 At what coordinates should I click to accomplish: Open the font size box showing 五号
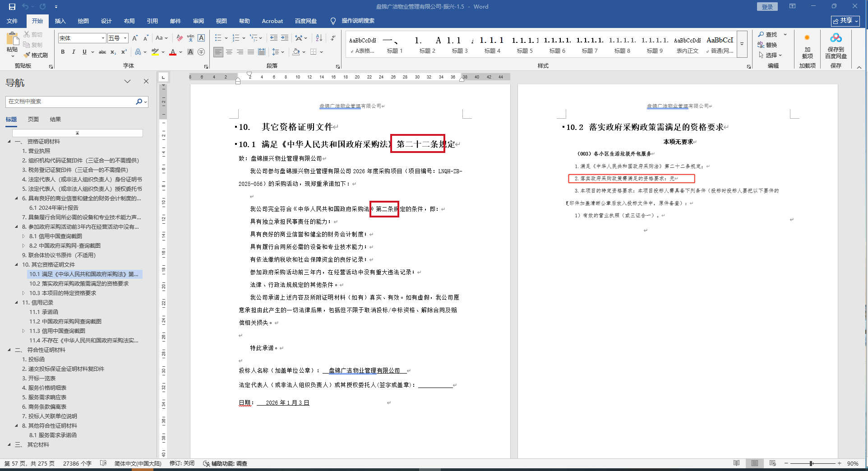pyautogui.click(x=118, y=38)
